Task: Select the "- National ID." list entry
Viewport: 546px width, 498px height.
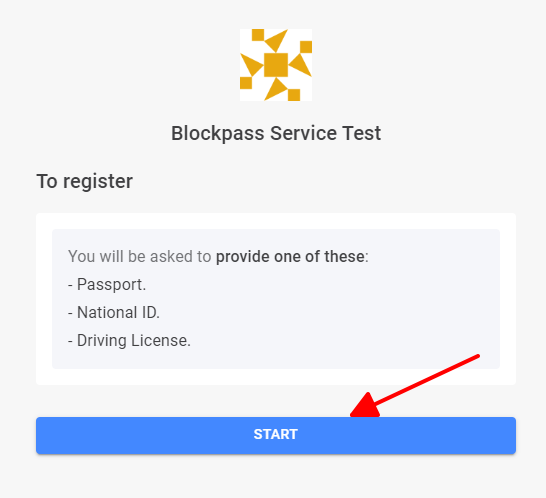Action: pyautogui.click(x=114, y=312)
